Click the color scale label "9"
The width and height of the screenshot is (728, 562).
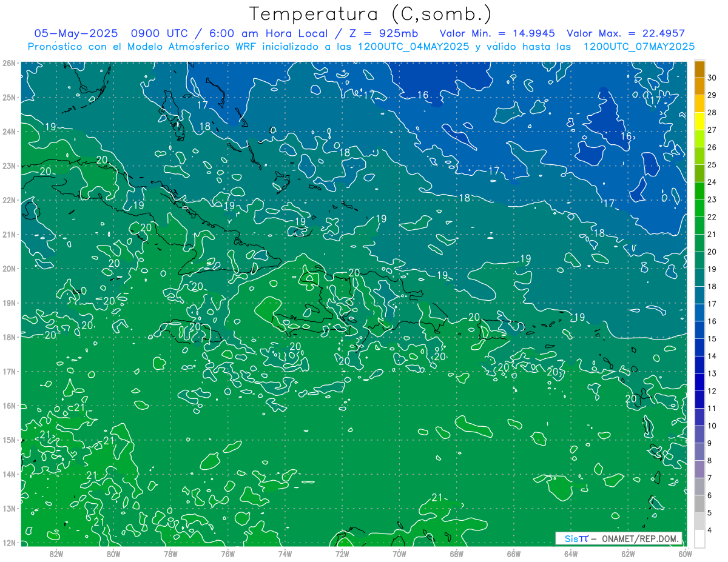click(x=710, y=443)
